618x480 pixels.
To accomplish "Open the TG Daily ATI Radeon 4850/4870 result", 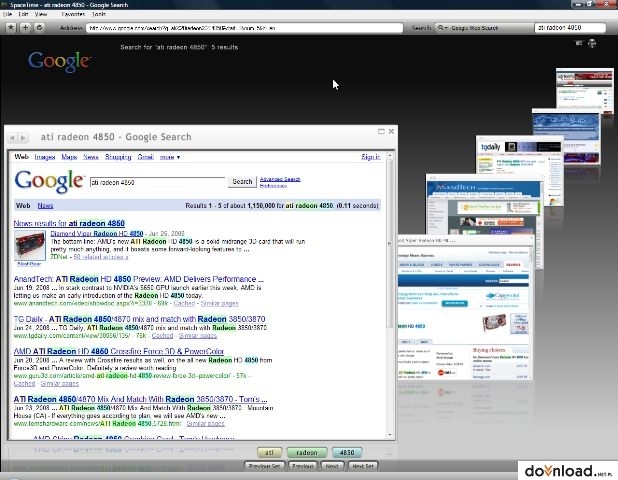I will tap(139, 319).
